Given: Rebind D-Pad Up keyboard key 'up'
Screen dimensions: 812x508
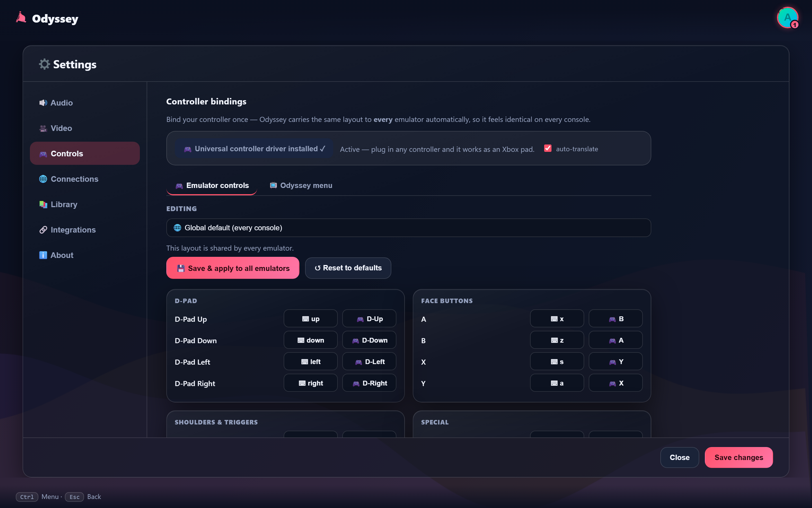Looking at the screenshot, I should [x=310, y=319].
